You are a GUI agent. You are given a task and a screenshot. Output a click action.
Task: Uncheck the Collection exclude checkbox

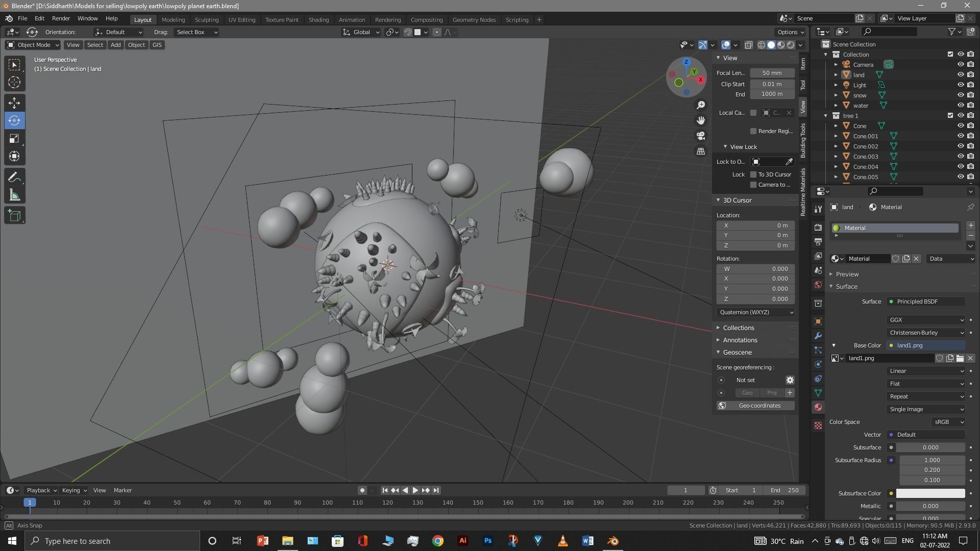coord(950,55)
